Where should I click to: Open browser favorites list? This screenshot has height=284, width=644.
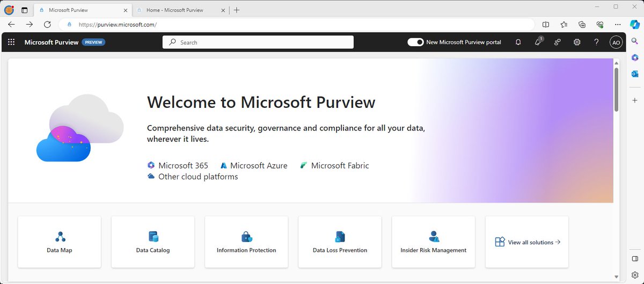click(564, 24)
